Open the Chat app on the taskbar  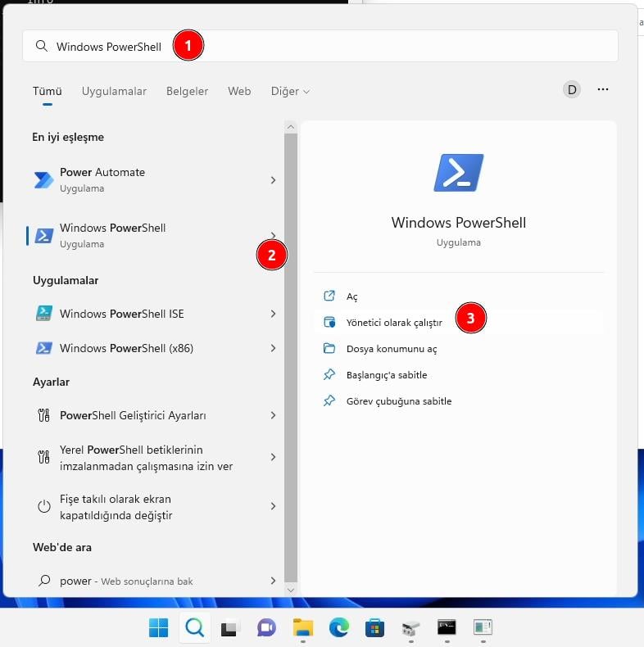(x=266, y=627)
